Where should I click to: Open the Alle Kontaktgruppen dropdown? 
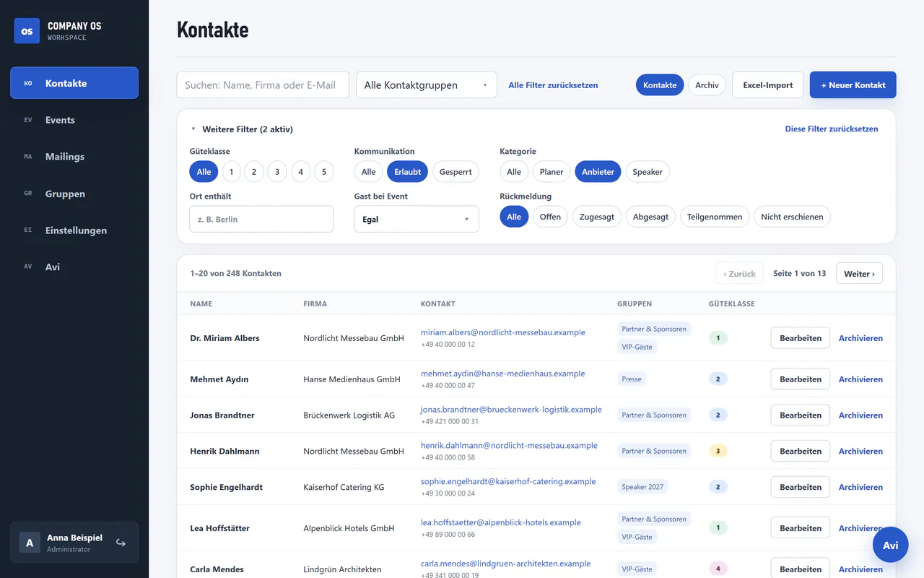427,85
